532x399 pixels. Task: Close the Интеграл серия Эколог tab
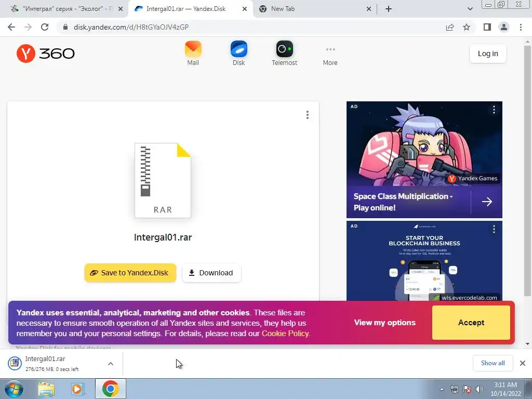coord(121,9)
